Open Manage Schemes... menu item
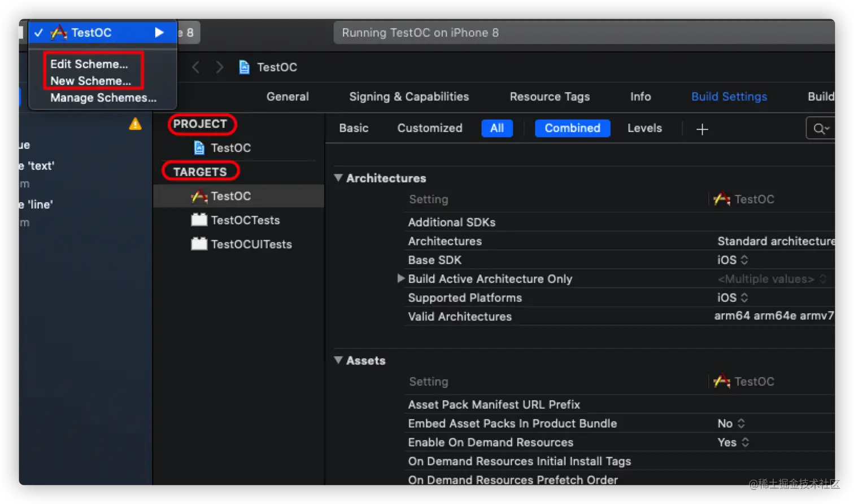This screenshot has width=854, height=504. (x=103, y=98)
